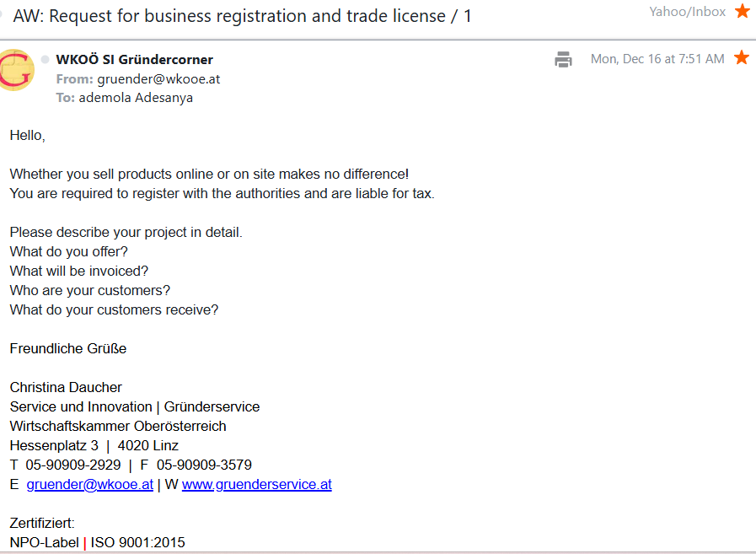Click the 'NPO-Label | ISO 9001:2015' line
Image resolution: width=756 pixels, height=554 pixels.
(98, 543)
